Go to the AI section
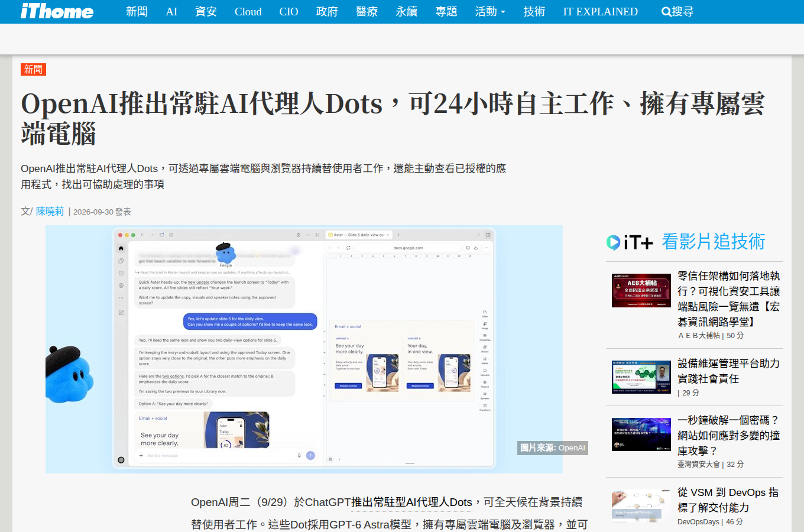Viewport: 804px width, 532px height. tap(171, 12)
